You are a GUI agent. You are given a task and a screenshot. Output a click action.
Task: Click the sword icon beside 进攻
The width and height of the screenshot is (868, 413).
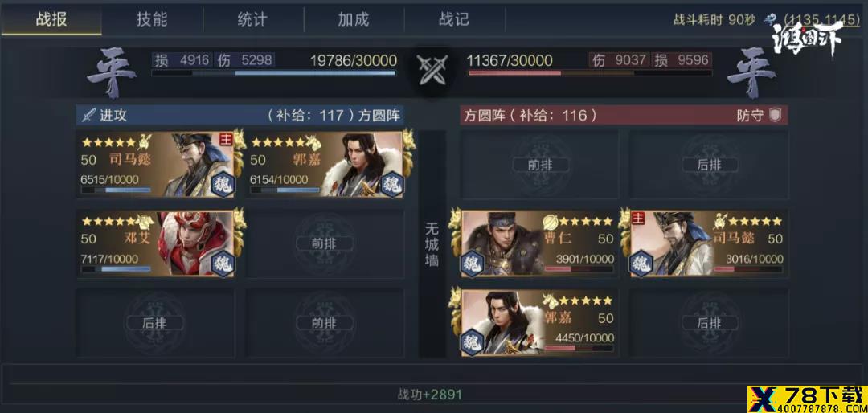pos(88,115)
